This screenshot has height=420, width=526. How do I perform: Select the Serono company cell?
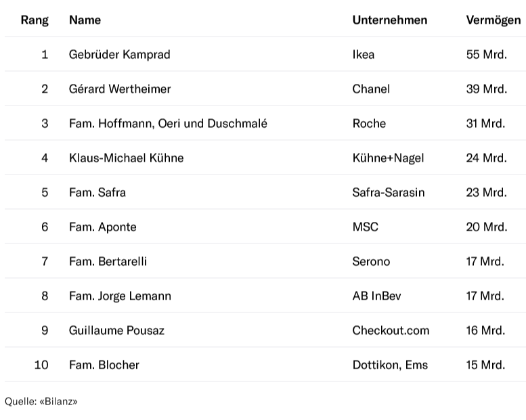pos(371,262)
